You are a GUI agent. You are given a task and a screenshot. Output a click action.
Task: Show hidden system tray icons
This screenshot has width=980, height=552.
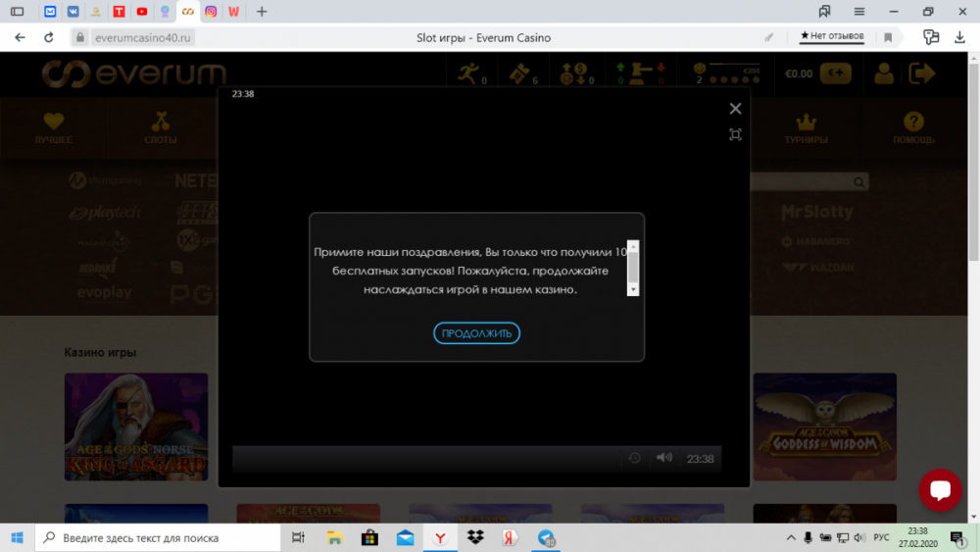[x=791, y=537]
